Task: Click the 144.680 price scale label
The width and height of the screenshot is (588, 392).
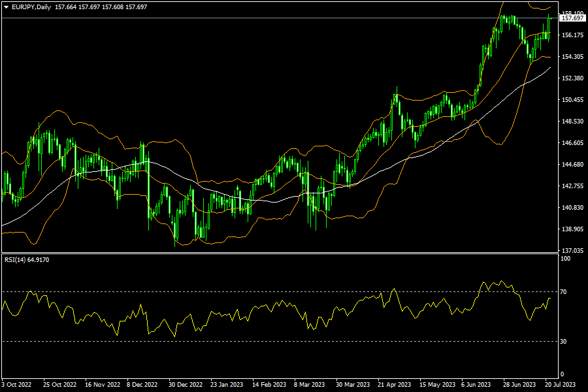Action: pyautogui.click(x=572, y=164)
